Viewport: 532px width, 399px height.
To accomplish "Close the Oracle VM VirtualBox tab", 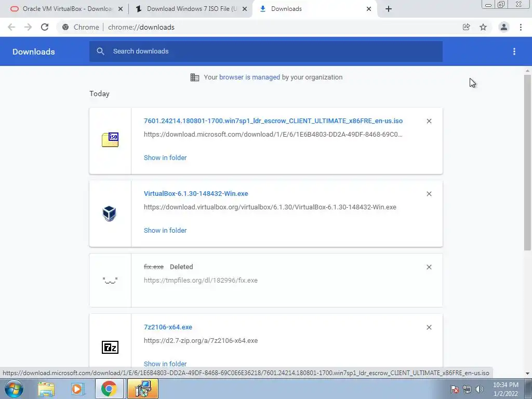I will tap(121, 9).
